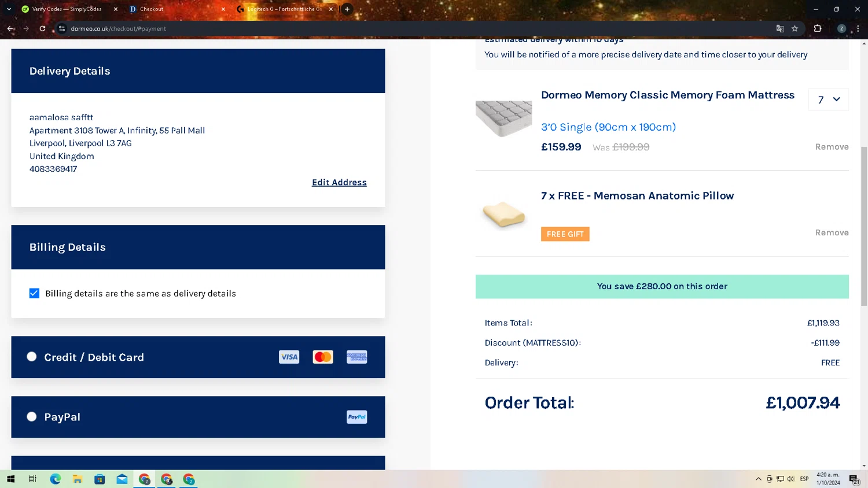This screenshot has height=488, width=868.
Task: Open the Chrome profile avatar
Action: pyautogui.click(x=841, y=28)
